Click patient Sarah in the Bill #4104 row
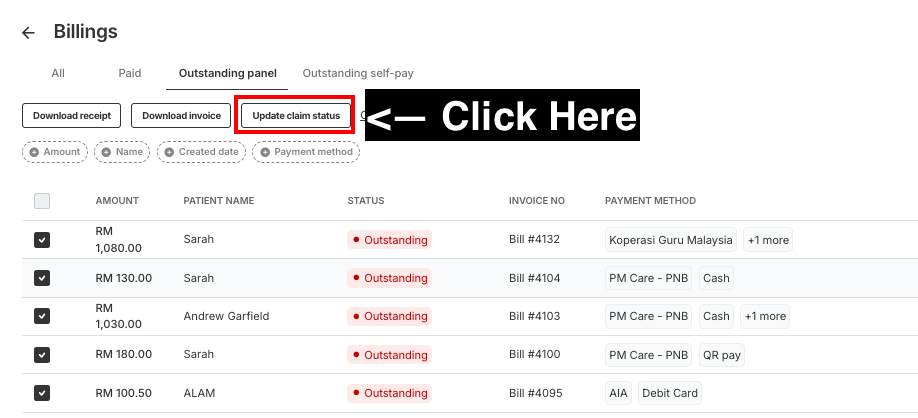 pyautogui.click(x=198, y=278)
